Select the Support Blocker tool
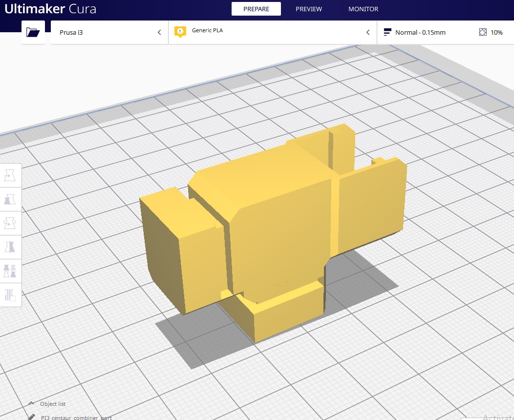The width and height of the screenshot is (514, 420). click(10, 295)
